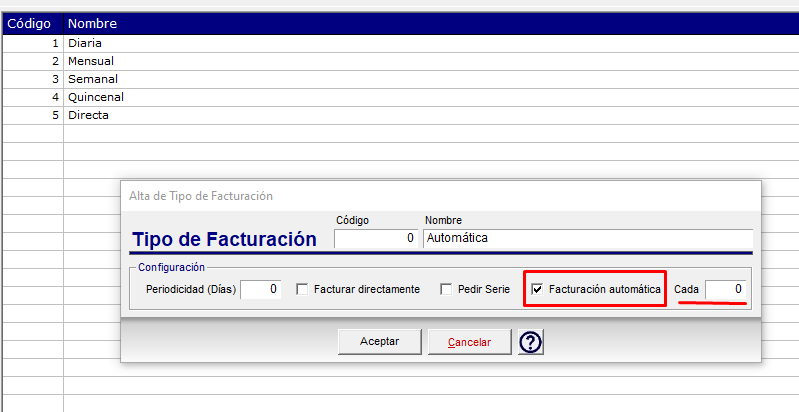Pick the Quincenal entry
This screenshot has height=412, width=799.
click(x=401, y=97)
